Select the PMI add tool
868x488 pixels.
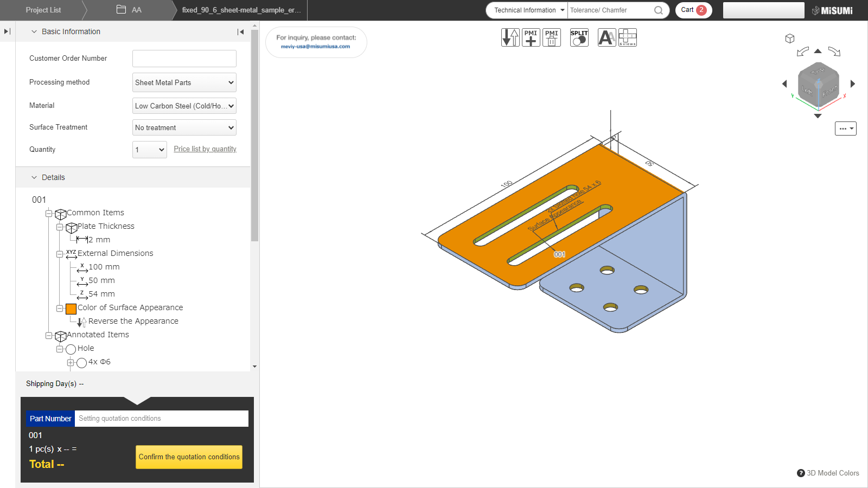click(531, 37)
